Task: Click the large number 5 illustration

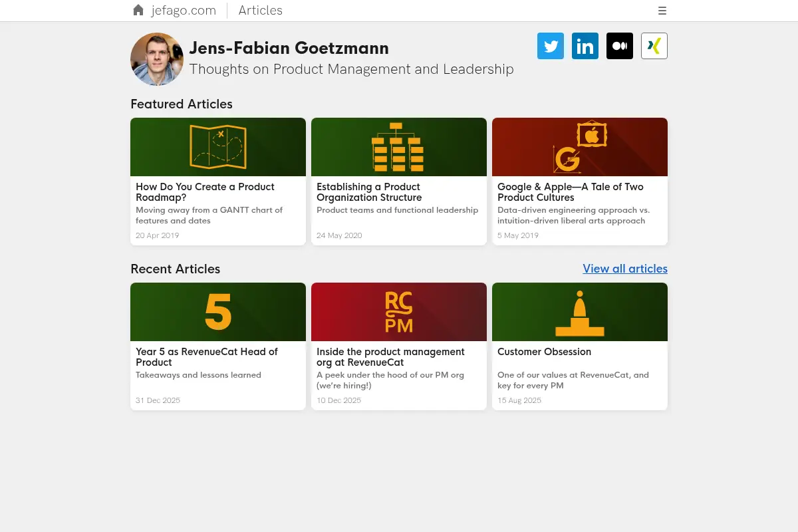Action: pyautogui.click(x=218, y=312)
